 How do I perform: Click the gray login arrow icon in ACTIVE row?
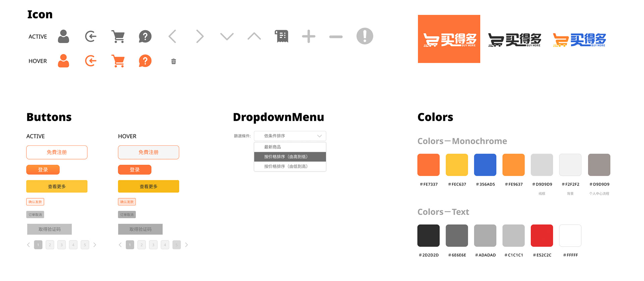pos(91,36)
